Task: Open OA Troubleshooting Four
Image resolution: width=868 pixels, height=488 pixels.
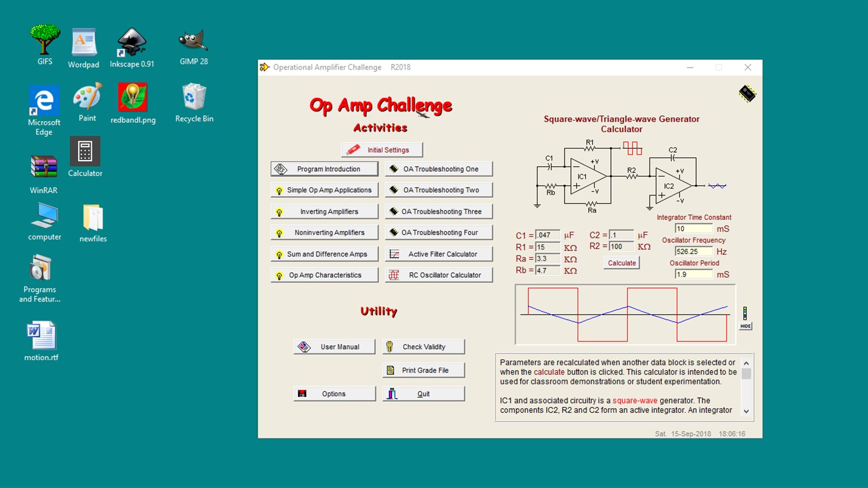Action: coord(439,232)
